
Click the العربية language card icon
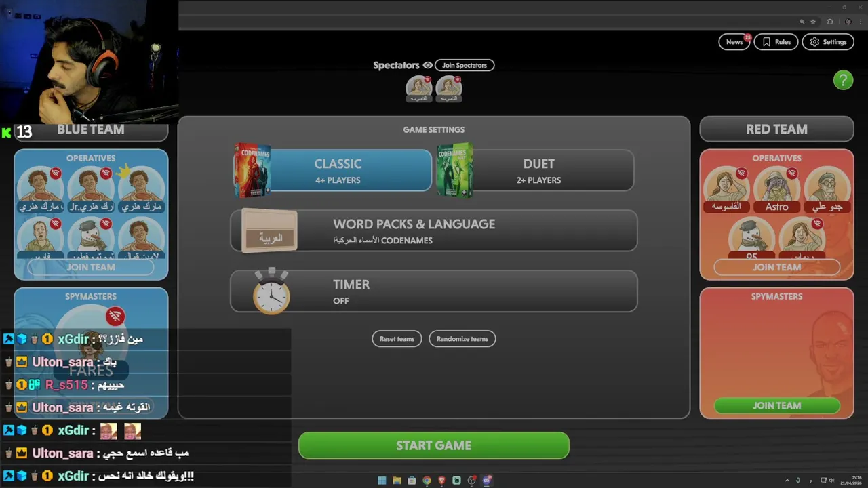pos(269,231)
